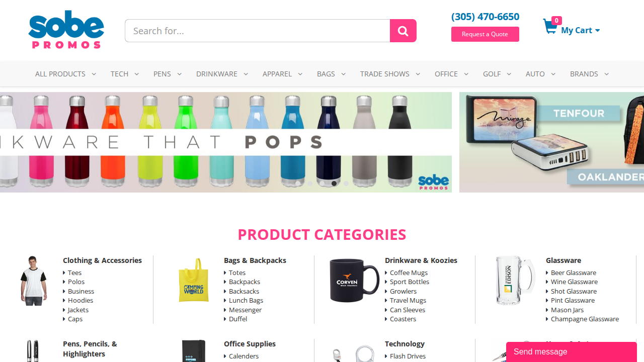Viewport: 644px width, 362px height.
Task: Click the Send message chat bar
Action: pos(572,352)
